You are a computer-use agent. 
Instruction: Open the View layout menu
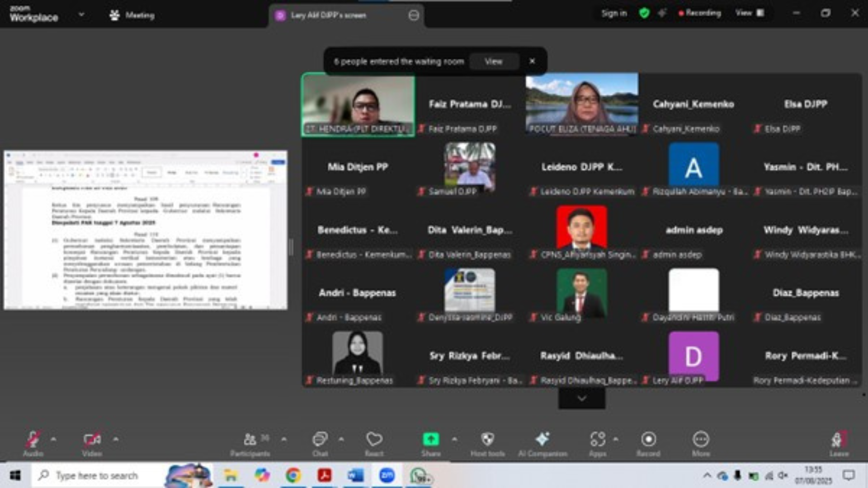[x=750, y=13]
